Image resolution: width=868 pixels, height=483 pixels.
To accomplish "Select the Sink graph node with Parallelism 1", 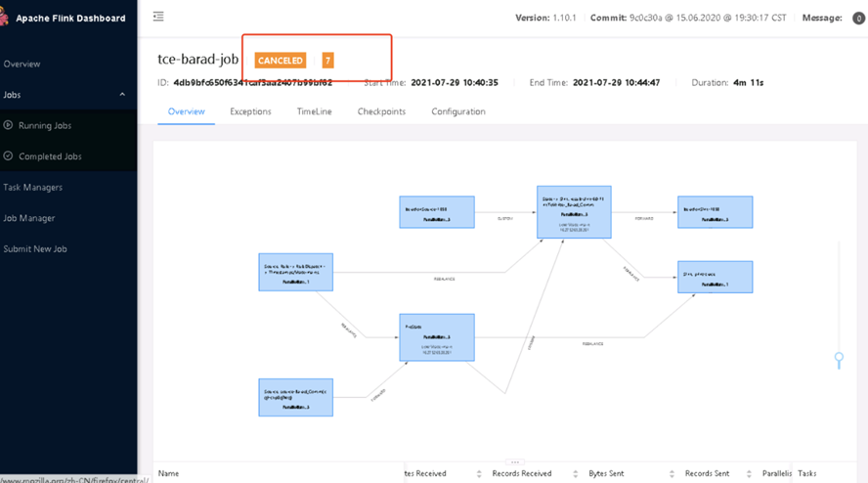I will click(x=716, y=277).
